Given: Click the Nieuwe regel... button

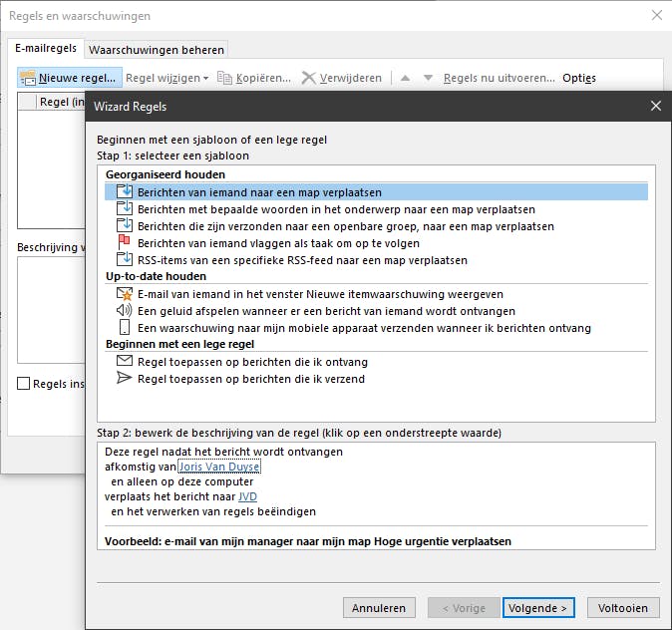Looking at the screenshot, I should point(70,78).
